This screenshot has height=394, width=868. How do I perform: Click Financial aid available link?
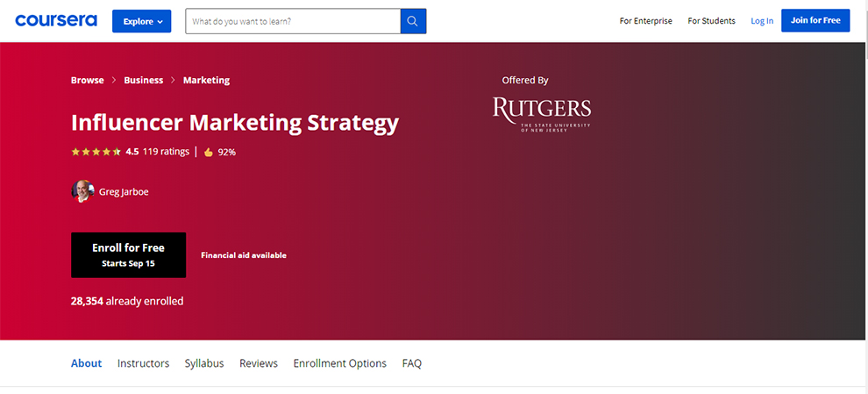click(x=244, y=255)
